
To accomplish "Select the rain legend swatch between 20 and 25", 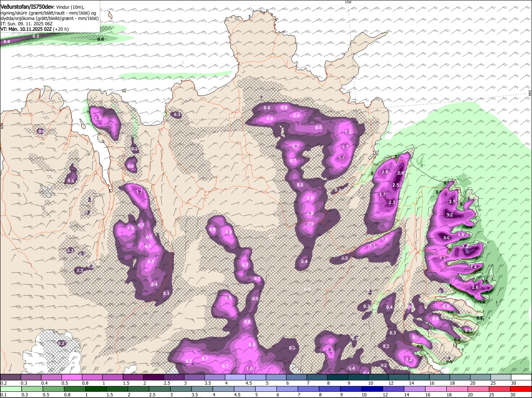I will click(x=479, y=389).
